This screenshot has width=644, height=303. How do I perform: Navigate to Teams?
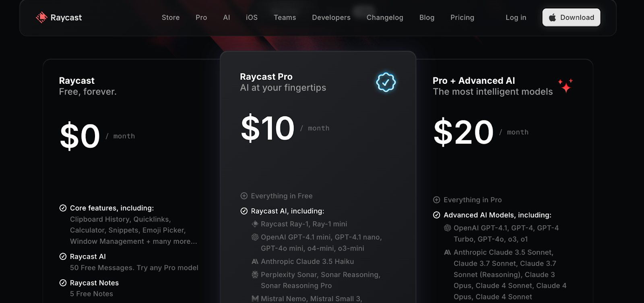pyautogui.click(x=285, y=17)
